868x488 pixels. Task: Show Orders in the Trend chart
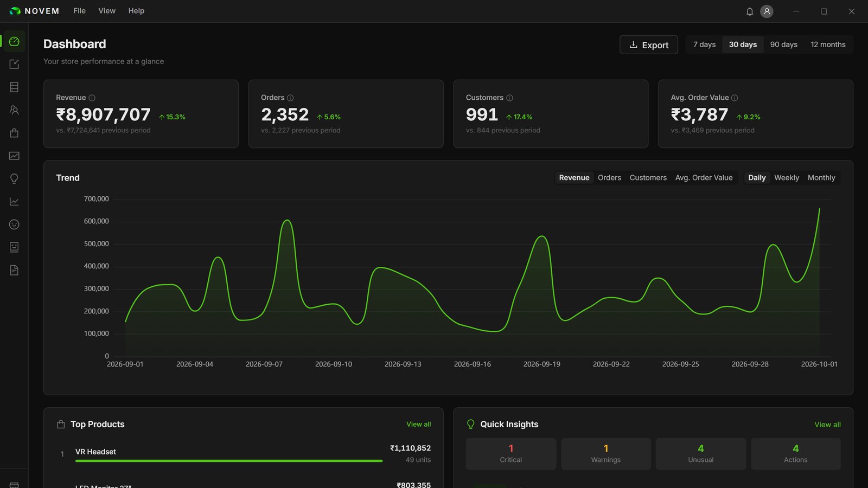pyautogui.click(x=609, y=178)
